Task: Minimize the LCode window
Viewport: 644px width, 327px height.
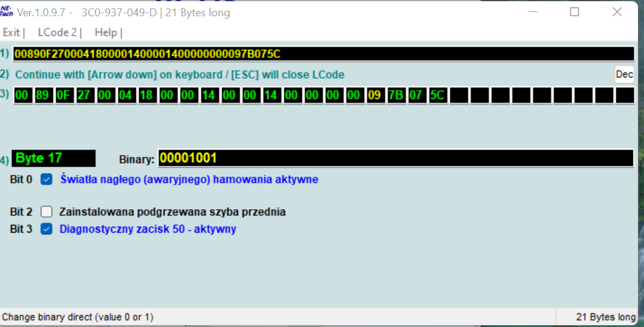Action: tap(533, 12)
